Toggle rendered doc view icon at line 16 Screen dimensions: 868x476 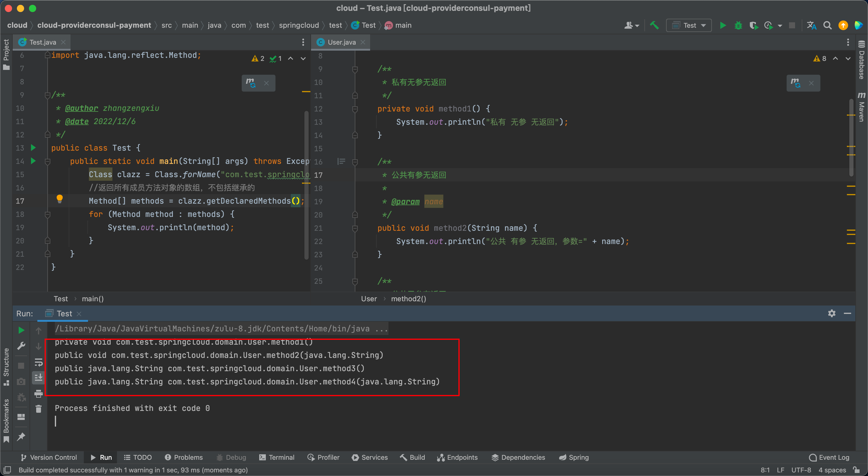pos(341,162)
